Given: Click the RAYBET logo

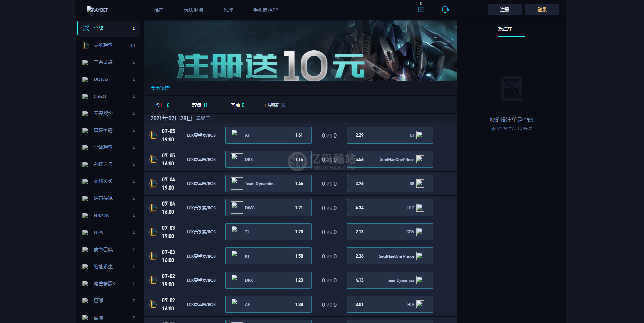Looking at the screenshot, I should [x=97, y=10].
